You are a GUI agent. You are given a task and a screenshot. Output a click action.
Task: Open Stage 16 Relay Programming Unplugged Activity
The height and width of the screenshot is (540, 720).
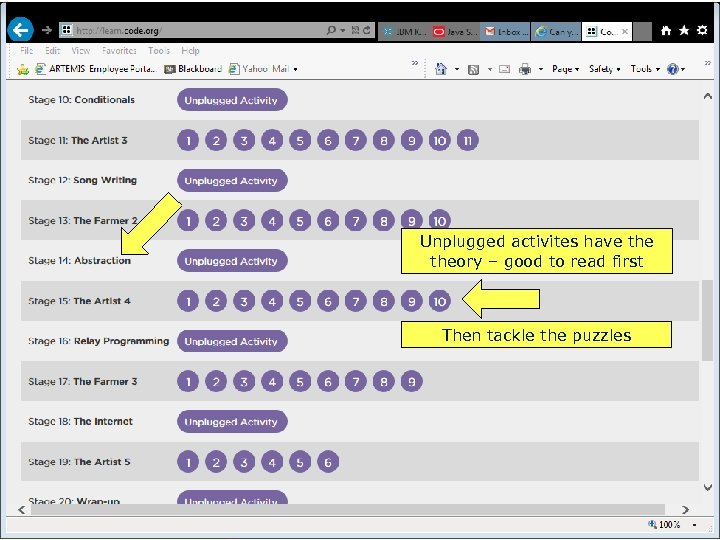pos(232,341)
